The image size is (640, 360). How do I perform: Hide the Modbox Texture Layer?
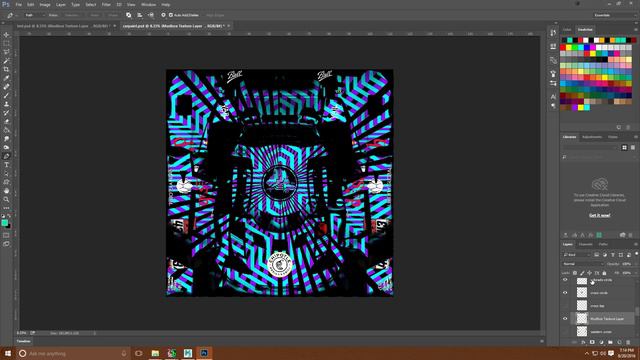coord(565,319)
